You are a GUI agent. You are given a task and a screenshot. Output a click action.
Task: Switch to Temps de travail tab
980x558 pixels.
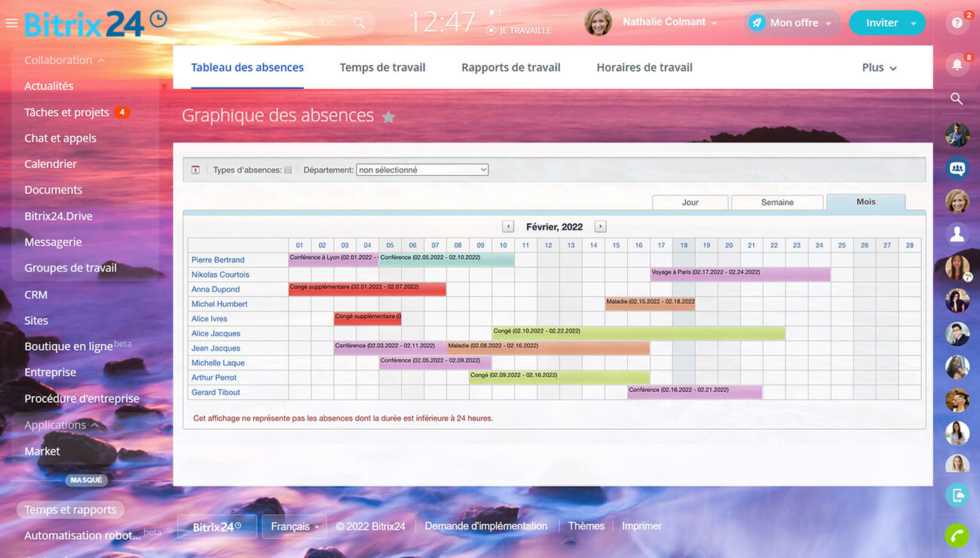(382, 68)
